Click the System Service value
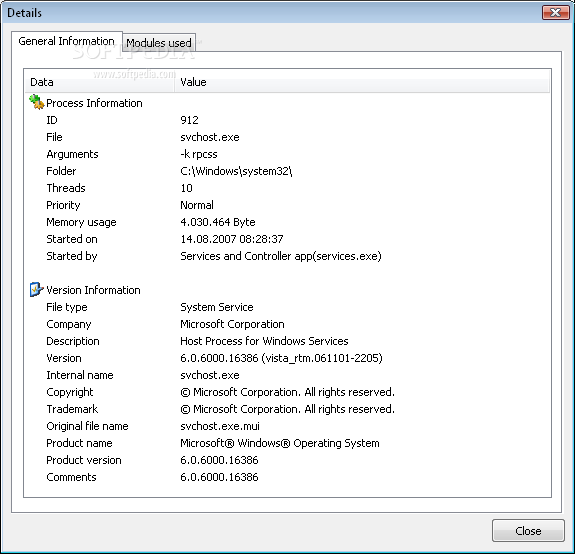The height and width of the screenshot is (554, 575). [217, 307]
